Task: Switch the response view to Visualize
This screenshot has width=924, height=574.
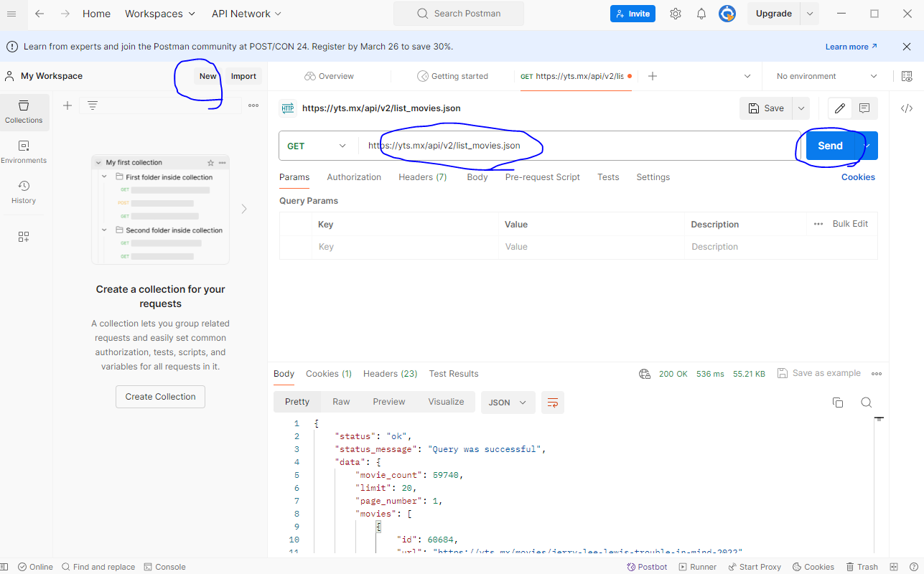Action: (x=446, y=402)
